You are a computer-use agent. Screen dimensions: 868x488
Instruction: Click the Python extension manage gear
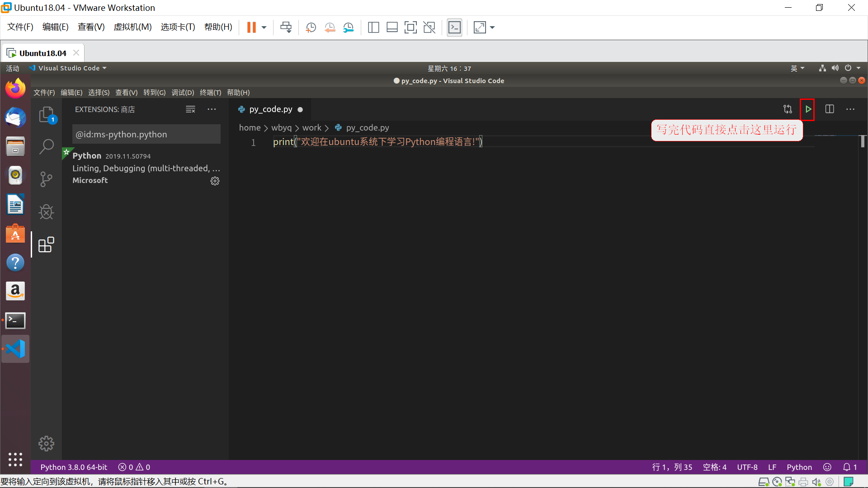coord(215,181)
